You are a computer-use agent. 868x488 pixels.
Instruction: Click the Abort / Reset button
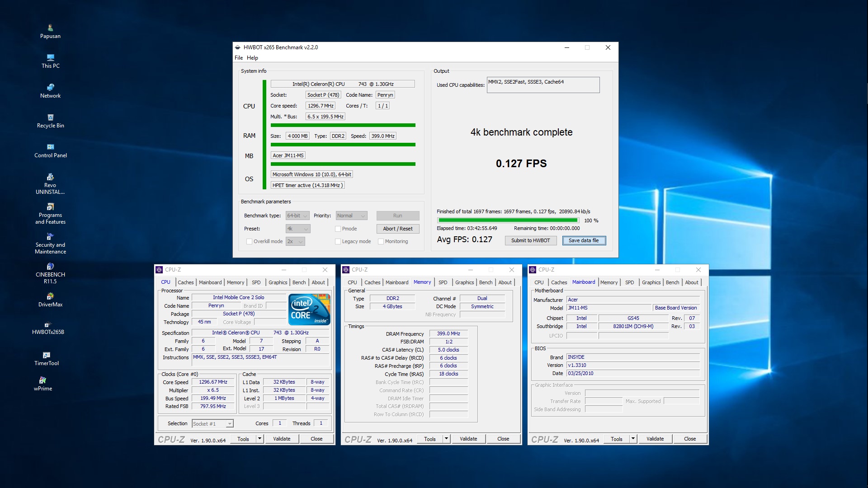(x=398, y=229)
